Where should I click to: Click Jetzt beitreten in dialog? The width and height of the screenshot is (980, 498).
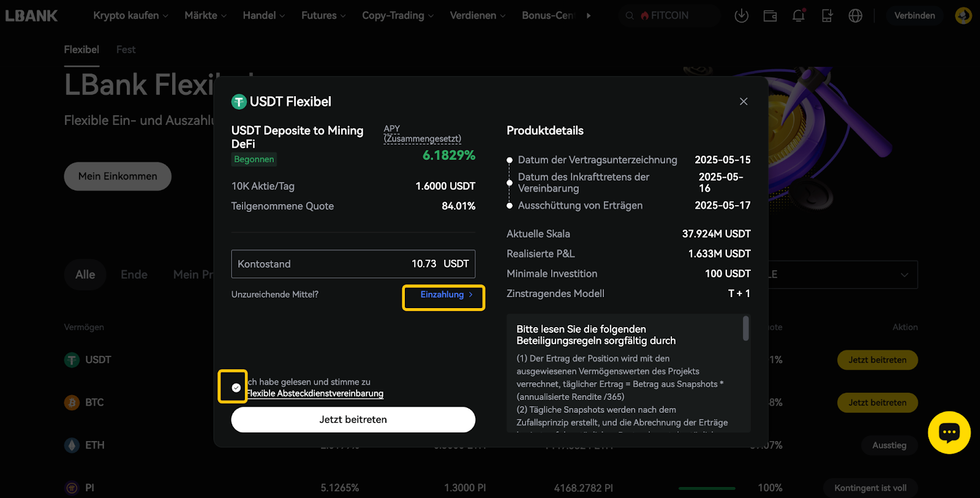click(x=353, y=420)
